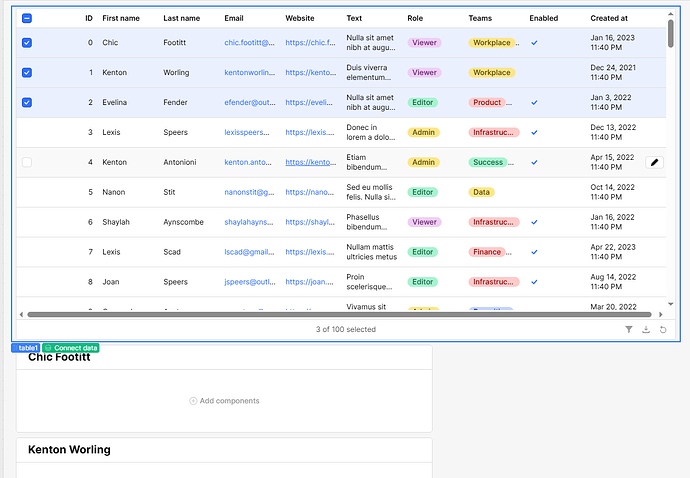This screenshot has width=690, height=478.
Task: Sort by the Enabled column header
Action: click(x=543, y=18)
